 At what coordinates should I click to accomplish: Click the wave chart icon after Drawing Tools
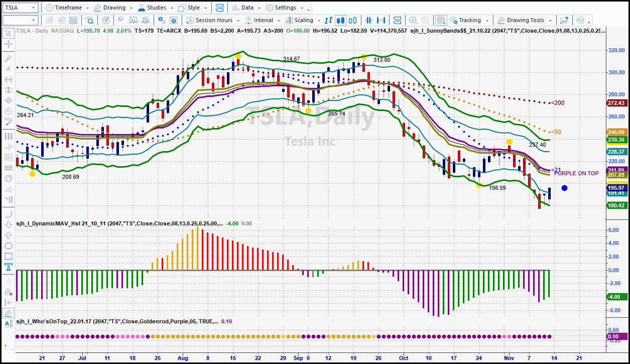(581, 21)
